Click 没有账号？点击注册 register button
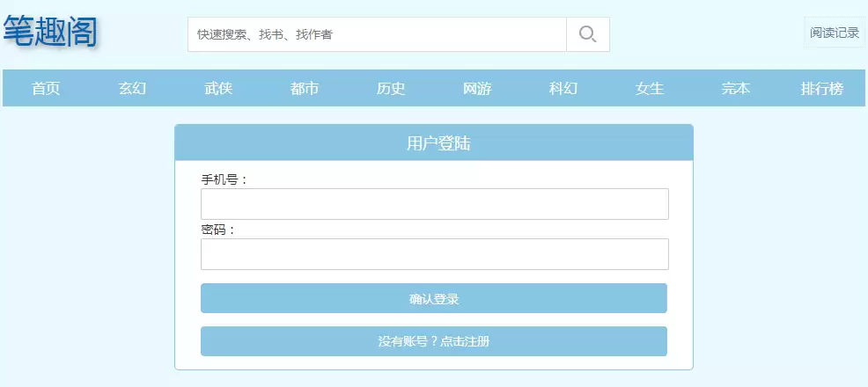 pyautogui.click(x=433, y=341)
